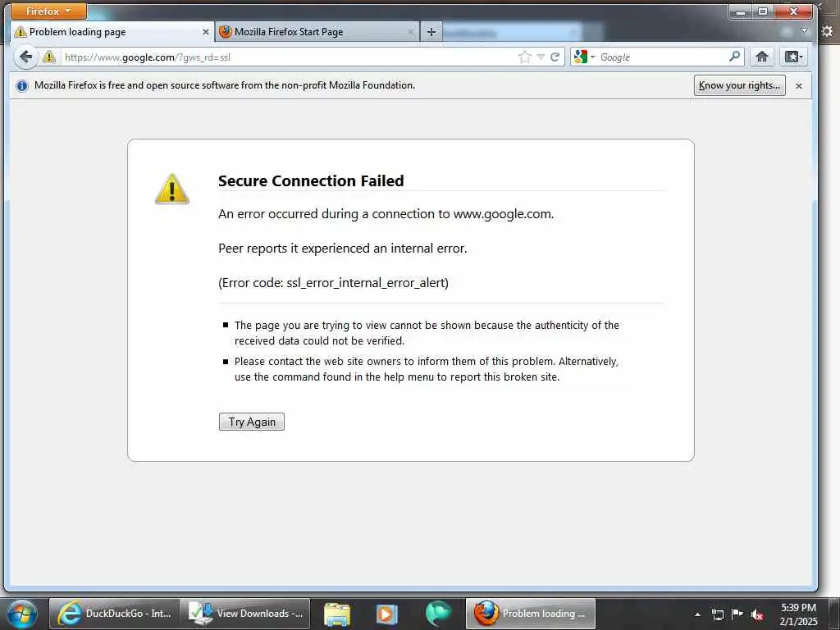Show hidden system tray icons

pos(697,614)
